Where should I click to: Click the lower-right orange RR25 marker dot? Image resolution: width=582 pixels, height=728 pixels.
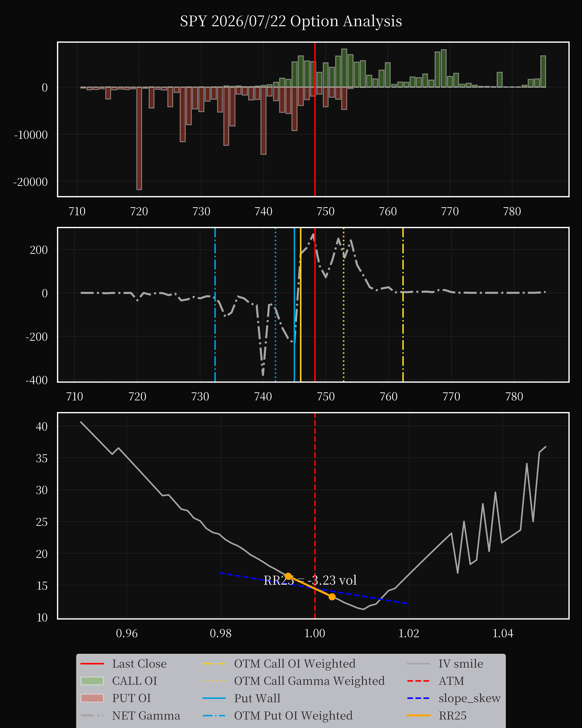pos(332,597)
